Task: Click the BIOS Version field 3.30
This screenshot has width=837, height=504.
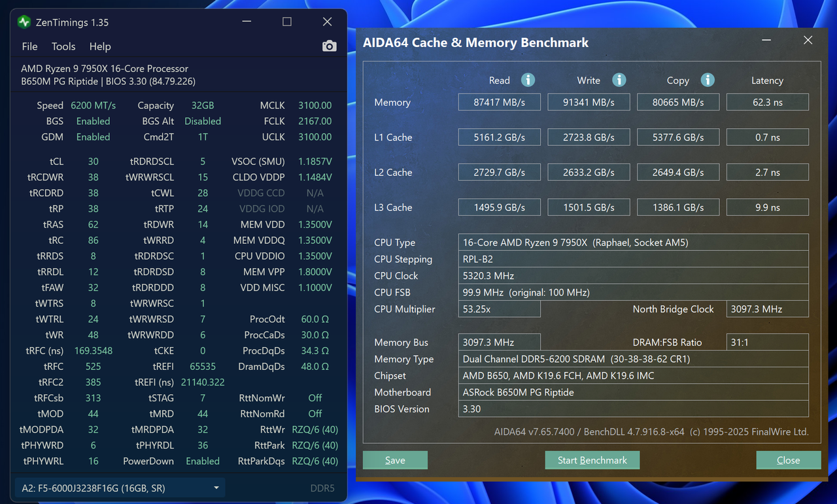Action: 634,409
